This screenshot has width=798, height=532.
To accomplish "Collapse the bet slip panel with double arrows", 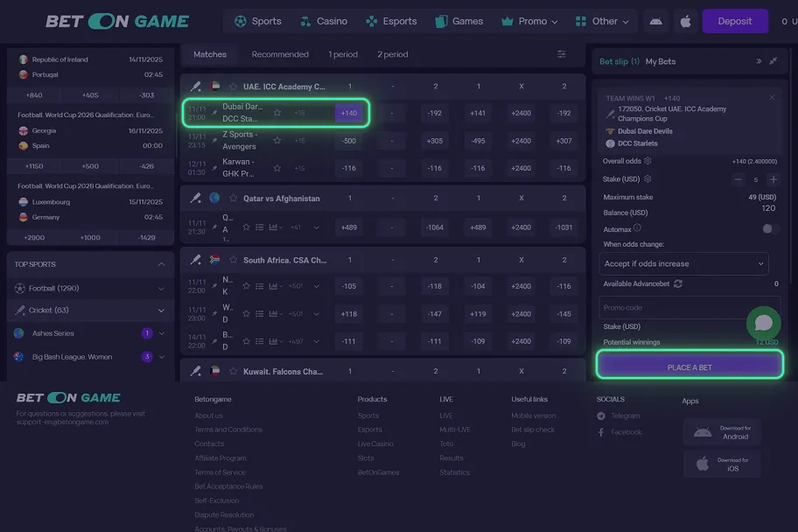I will 758,62.
